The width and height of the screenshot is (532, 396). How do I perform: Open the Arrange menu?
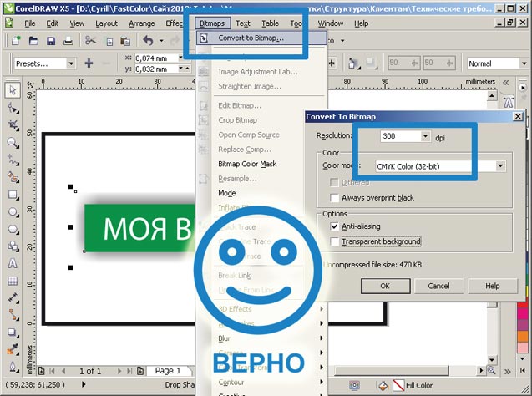click(x=141, y=23)
